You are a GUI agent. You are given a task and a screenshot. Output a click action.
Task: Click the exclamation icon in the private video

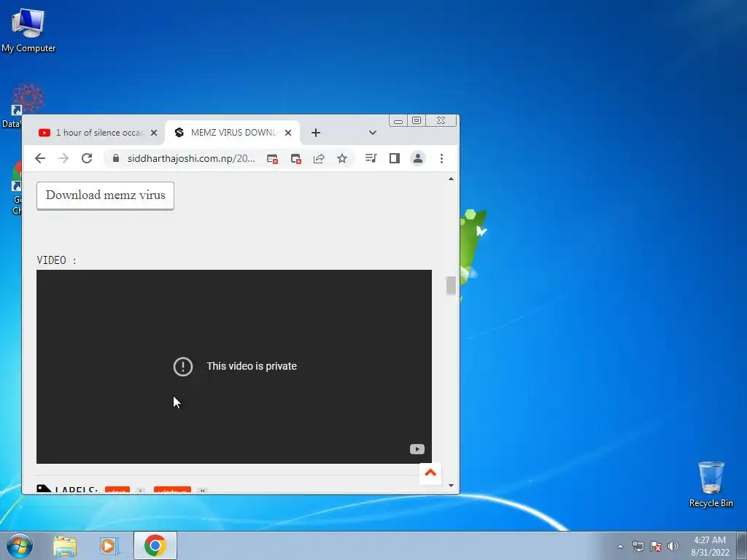tap(183, 367)
